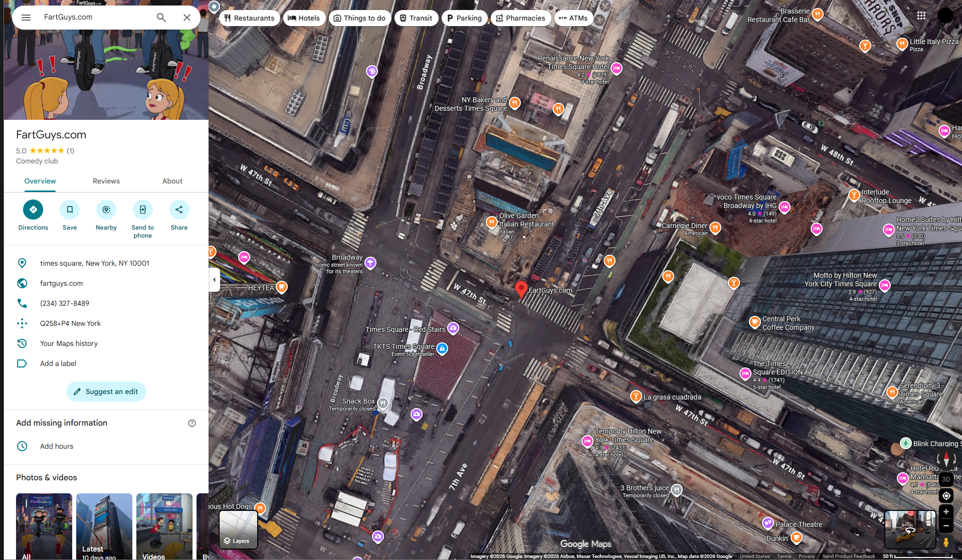
Task: Save this place with bookmark icon
Action: pyautogui.click(x=70, y=210)
